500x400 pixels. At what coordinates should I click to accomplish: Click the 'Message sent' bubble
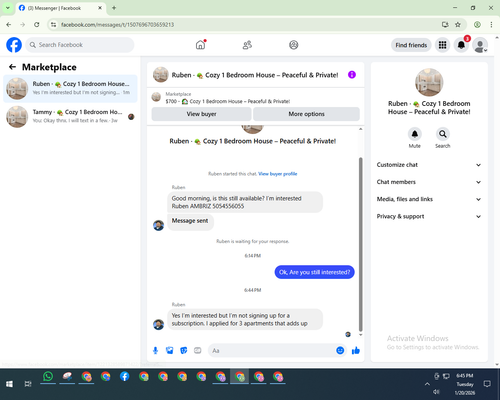[190, 221]
